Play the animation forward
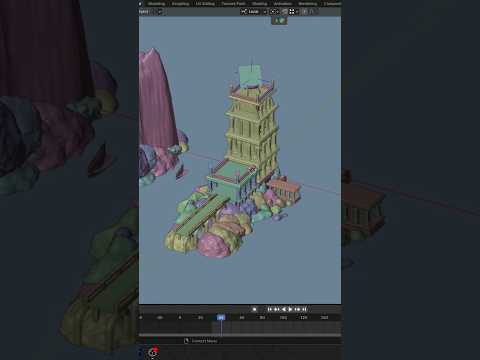This screenshot has width=480, height=360. tap(290, 309)
